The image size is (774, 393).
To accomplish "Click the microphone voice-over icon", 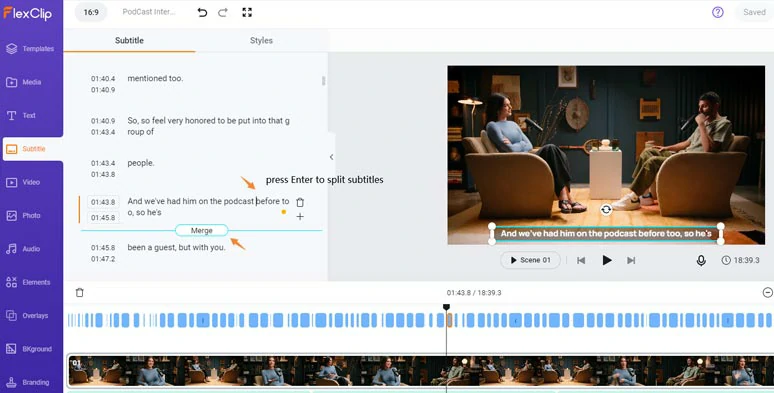I will [701, 260].
